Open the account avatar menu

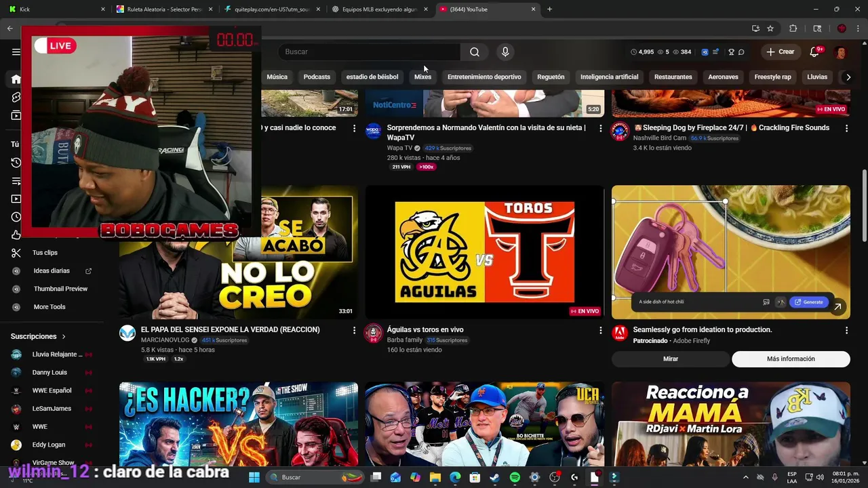840,52
